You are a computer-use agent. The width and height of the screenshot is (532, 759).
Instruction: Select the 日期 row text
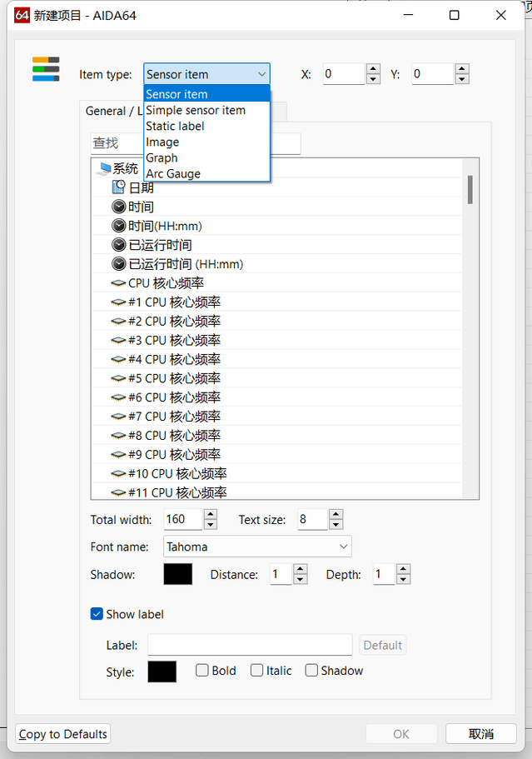tap(142, 187)
